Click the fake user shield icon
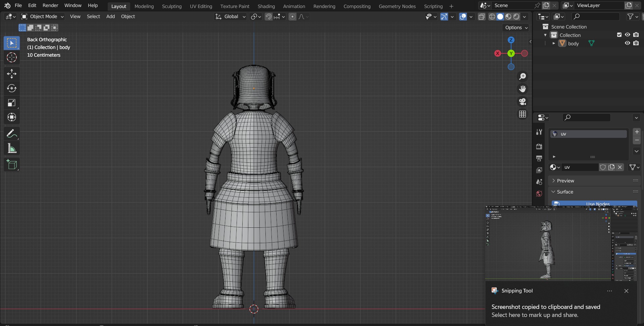Screen dimensions: 644x326 click(x=603, y=167)
